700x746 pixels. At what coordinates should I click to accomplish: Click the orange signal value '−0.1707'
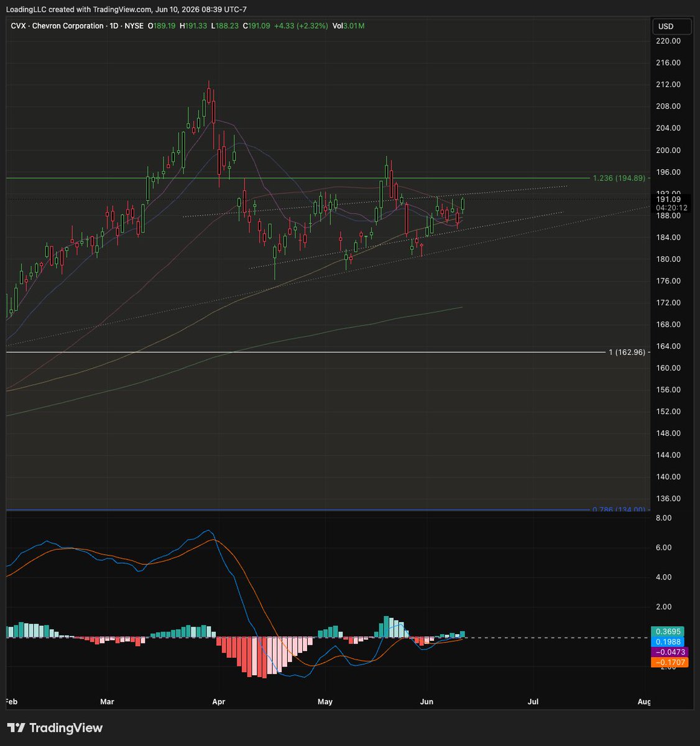670,663
